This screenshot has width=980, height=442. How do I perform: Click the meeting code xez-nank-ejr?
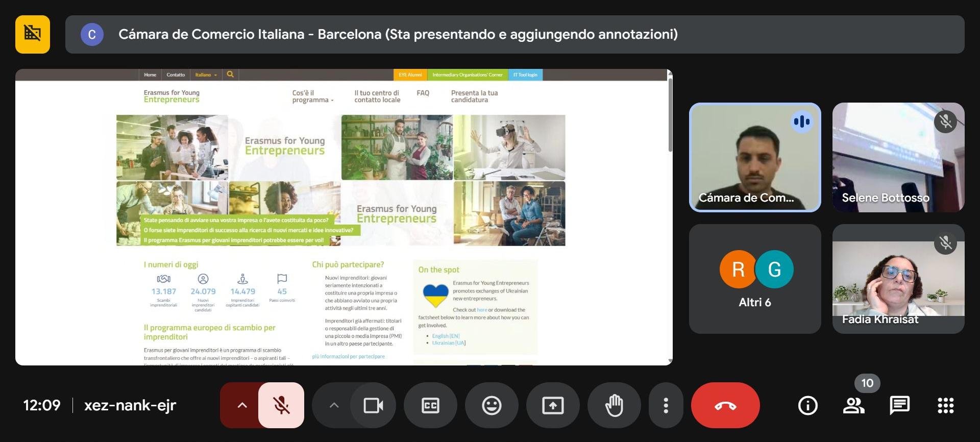point(130,405)
